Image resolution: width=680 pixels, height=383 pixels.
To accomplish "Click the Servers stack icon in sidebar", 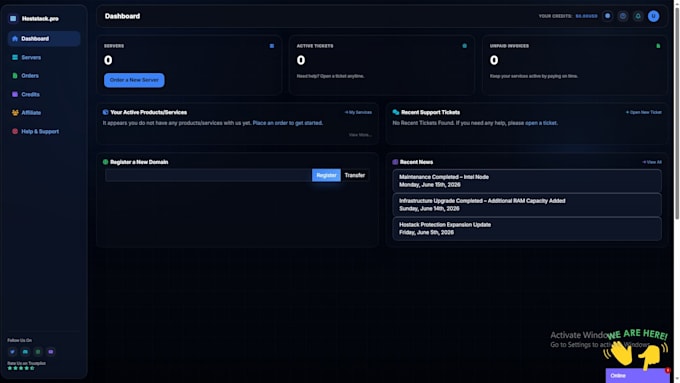I will (x=15, y=57).
